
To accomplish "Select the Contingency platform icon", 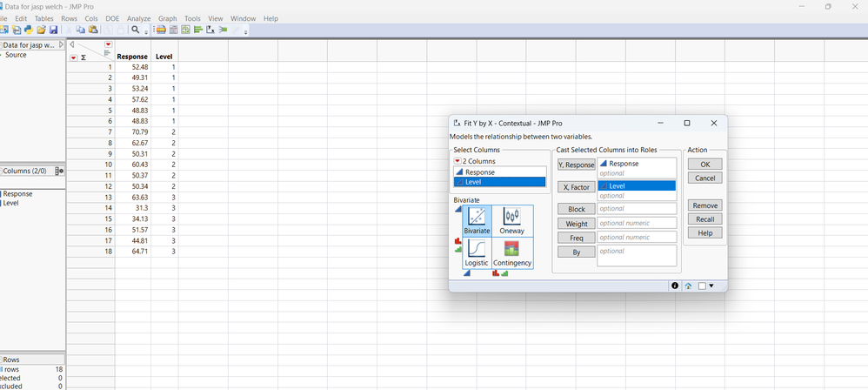I will [512, 253].
